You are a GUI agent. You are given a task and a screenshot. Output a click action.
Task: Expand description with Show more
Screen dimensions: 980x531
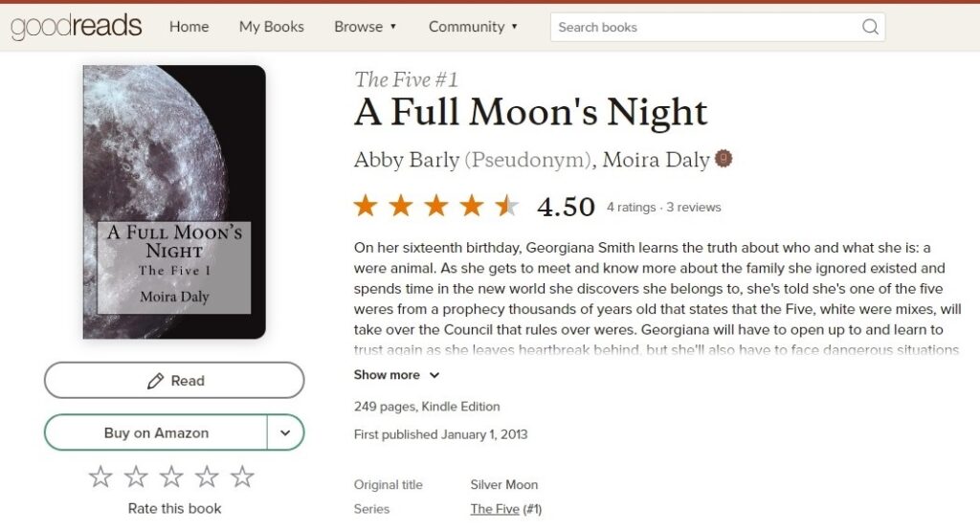coord(396,375)
